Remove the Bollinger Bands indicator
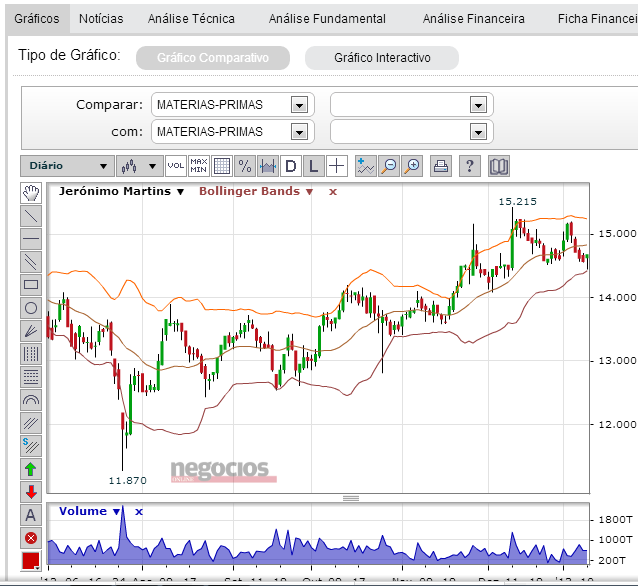 click(x=333, y=192)
